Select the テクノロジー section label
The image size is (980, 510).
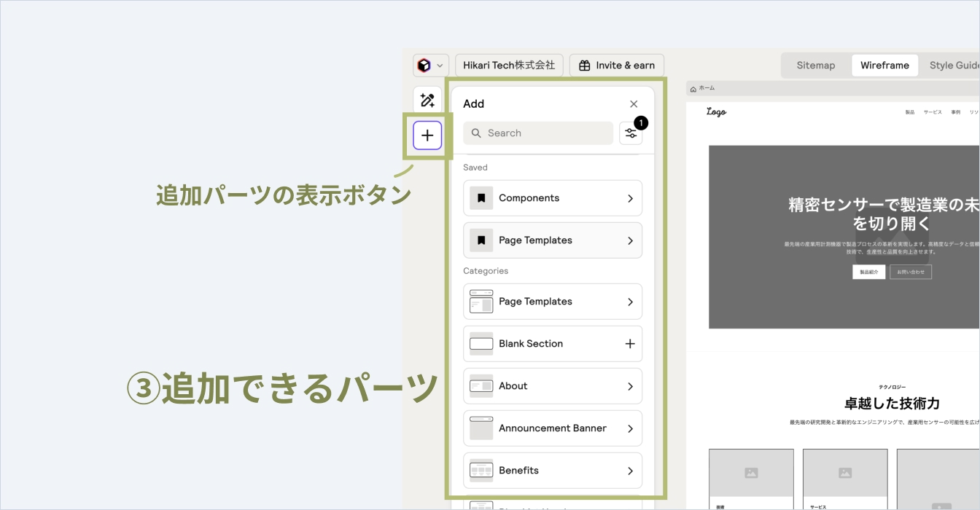point(892,388)
